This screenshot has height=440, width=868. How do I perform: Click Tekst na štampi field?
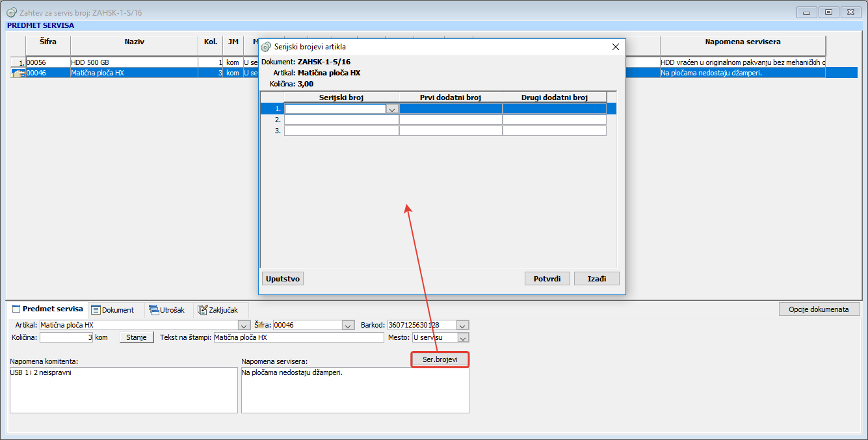pos(298,337)
